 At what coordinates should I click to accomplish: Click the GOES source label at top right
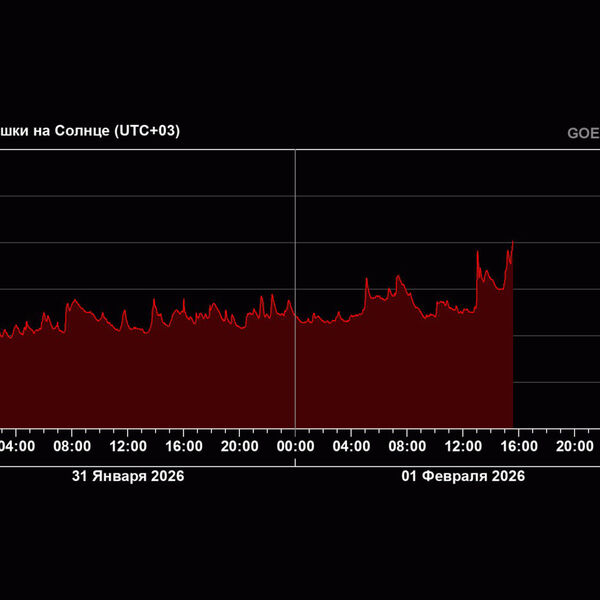click(x=583, y=133)
